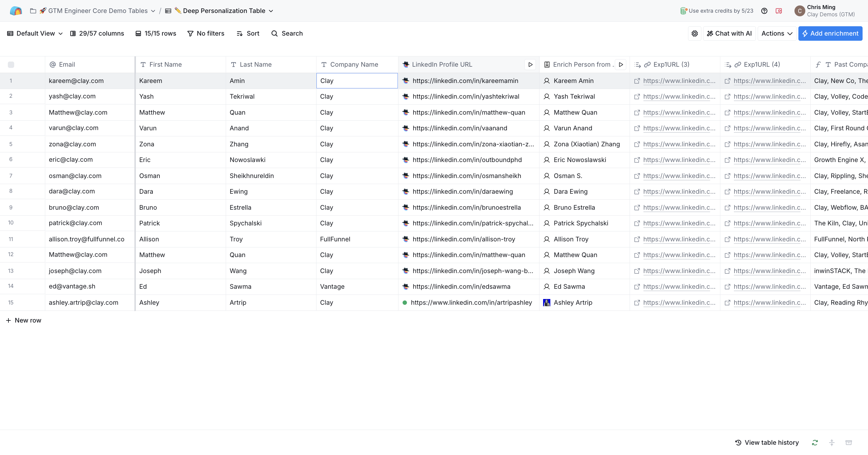The height and width of the screenshot is (455, 868).
Task: Click the Clay rainbow logo
Action: coord(16,11)
